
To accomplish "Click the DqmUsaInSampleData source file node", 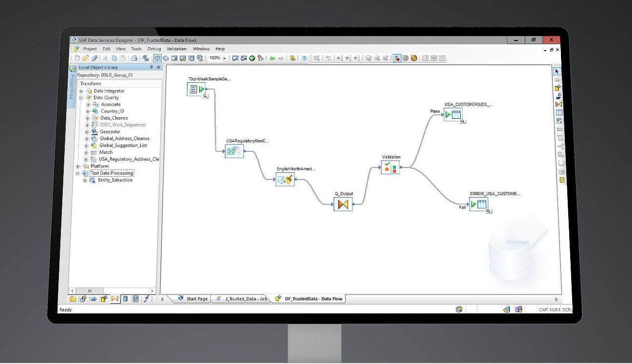I will click(197, 89).
